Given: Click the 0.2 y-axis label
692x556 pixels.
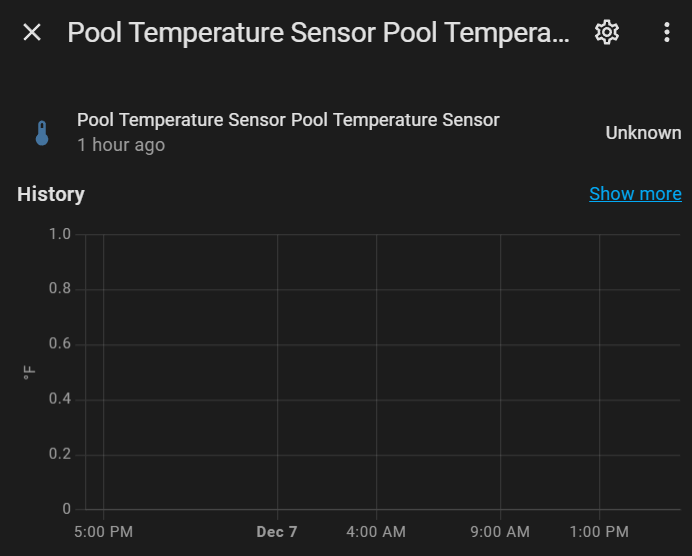Looking at the screenshot, I should (x=60, y=454).
